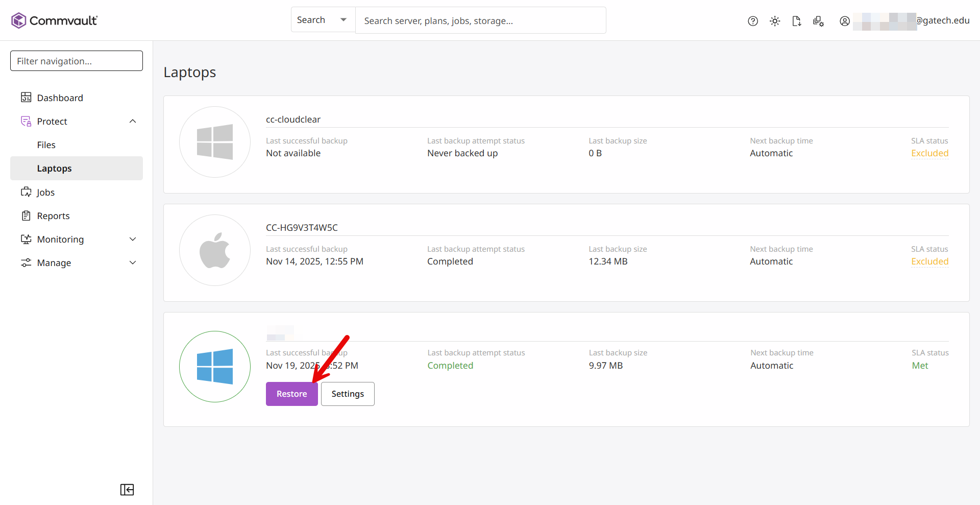Click the Apple icon for CC-HG9V3T4W5C
The width and height of the screenshot is (980, 505).
[x=215, y=250]
